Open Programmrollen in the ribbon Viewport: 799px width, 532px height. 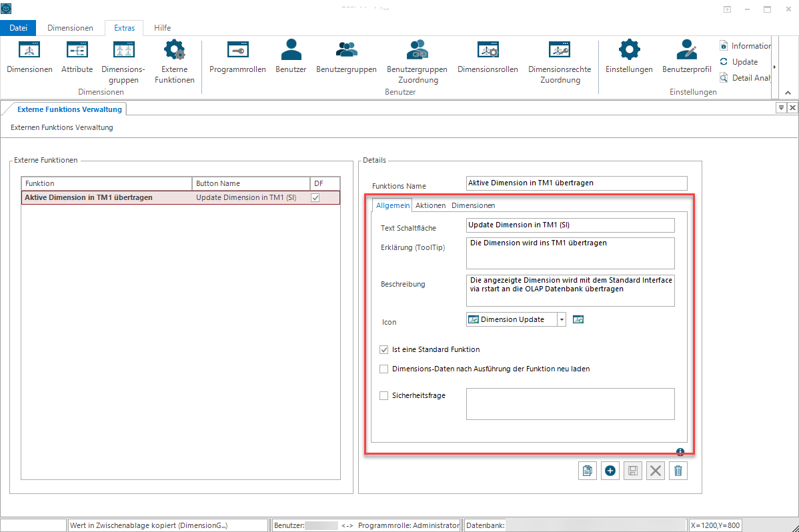(x=237, y=57)
